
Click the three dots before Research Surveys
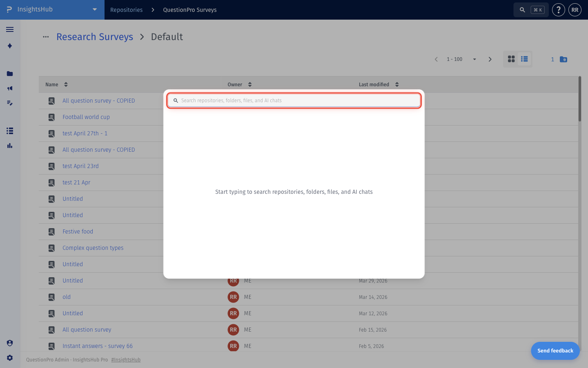(46, 37)
